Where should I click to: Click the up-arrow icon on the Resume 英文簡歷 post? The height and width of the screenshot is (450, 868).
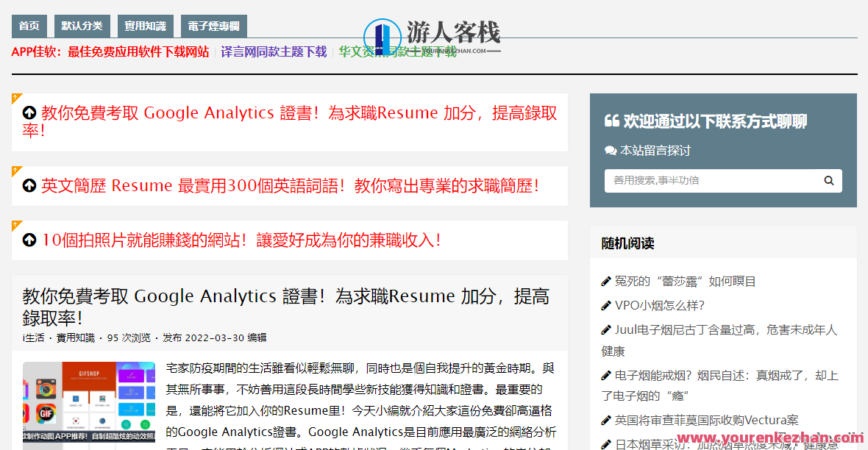pyautogui.click(x=28, y=185)
